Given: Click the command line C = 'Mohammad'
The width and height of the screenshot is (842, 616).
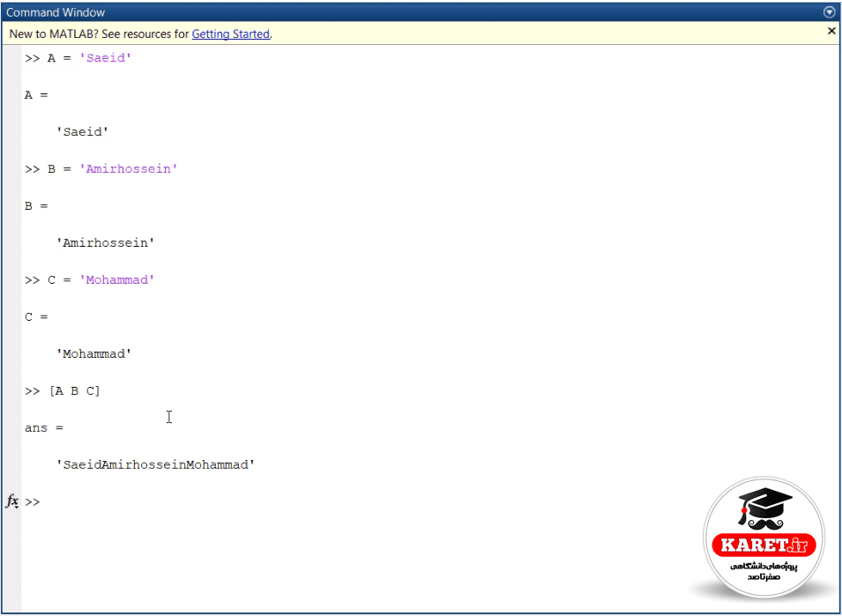Looking at the screenshot, I should [90, 280].
